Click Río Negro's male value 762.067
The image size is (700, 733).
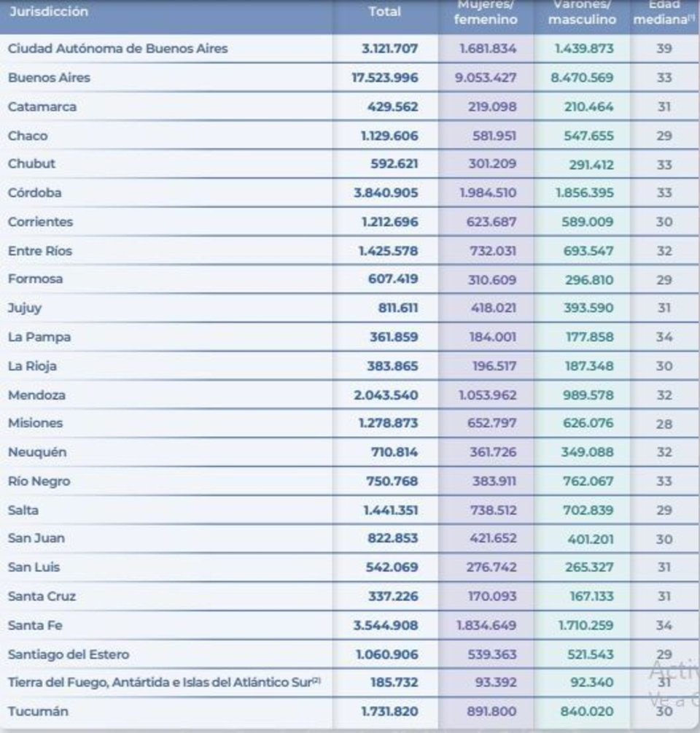point(587,481)
